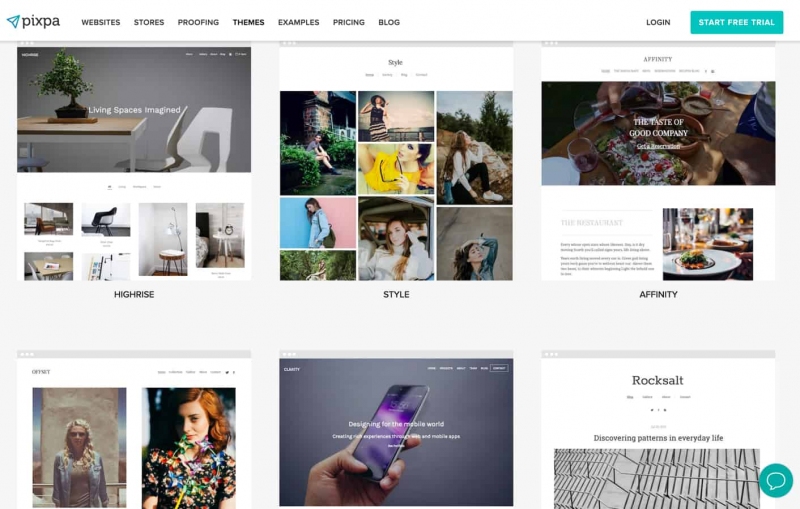Click the AFFINITY theme title
Image resolution: width=800 pixels, height=509 pixels.
[658, 294]
